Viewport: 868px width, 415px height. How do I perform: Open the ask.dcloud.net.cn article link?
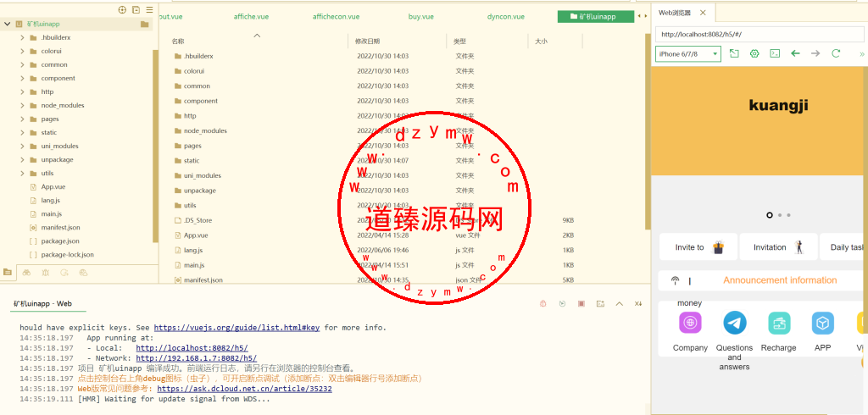245,389
